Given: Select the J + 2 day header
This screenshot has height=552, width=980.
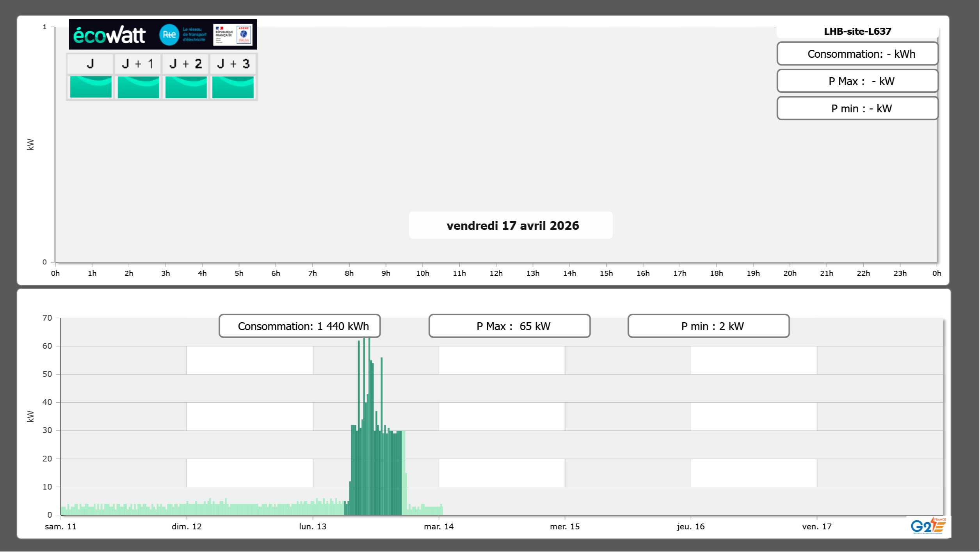Looking at the screenshot, I should point(185,64).
